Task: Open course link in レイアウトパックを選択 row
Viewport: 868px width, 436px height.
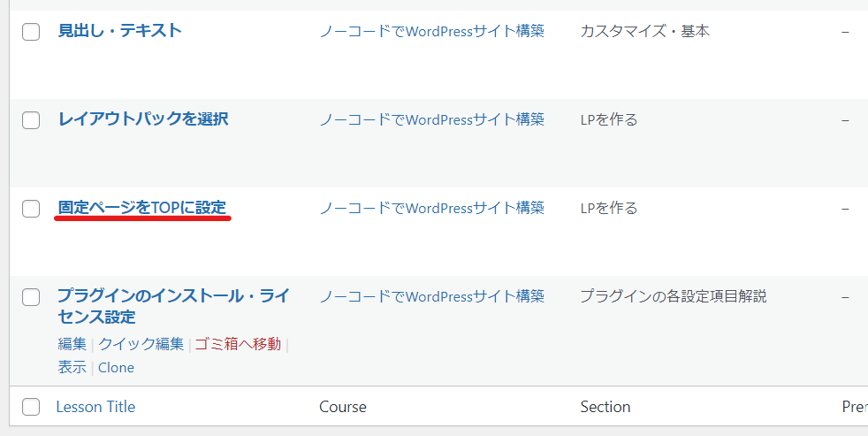Action: click(430, 119)
